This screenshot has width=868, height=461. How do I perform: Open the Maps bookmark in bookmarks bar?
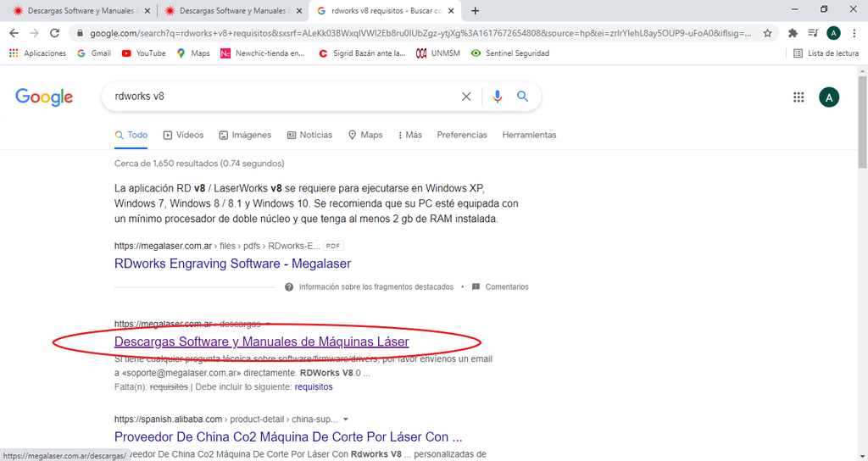[193, 53]
